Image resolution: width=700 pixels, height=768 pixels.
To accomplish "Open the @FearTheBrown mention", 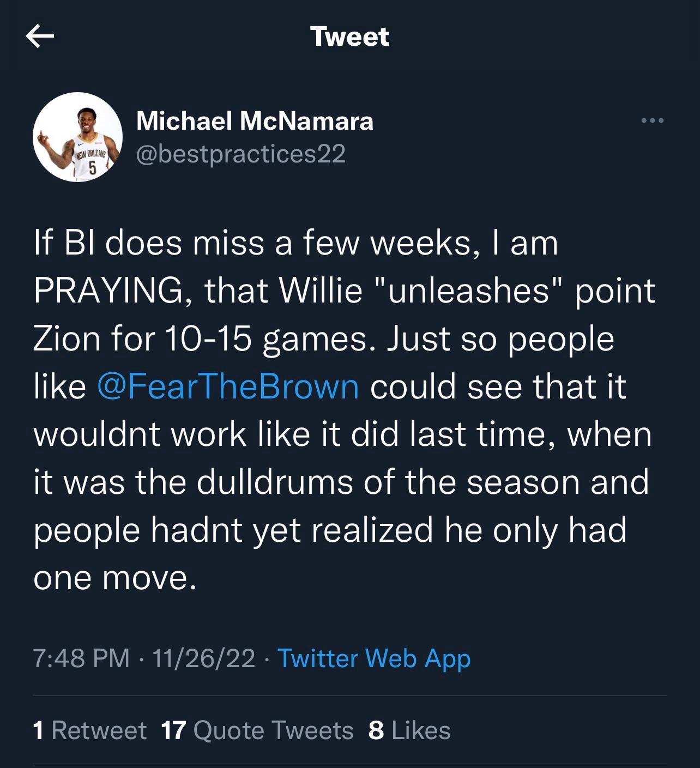I will coord(228,386).
